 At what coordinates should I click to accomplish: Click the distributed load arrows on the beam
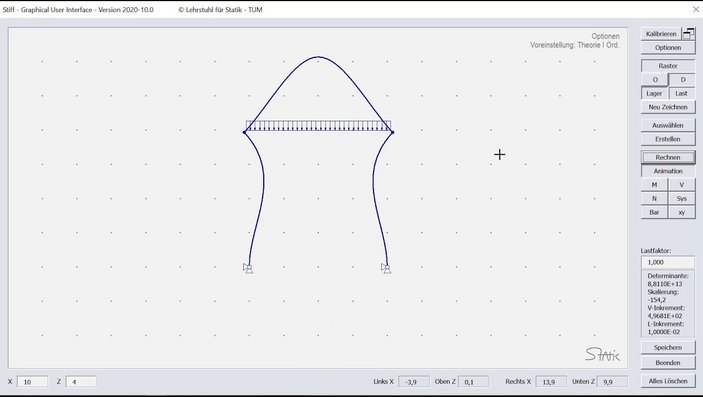click(318, 126)
